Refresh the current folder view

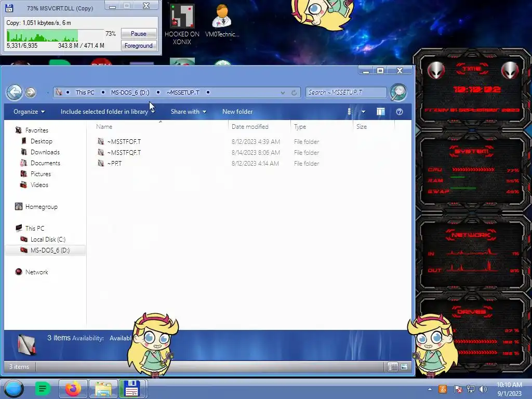(x=294, y=92)
